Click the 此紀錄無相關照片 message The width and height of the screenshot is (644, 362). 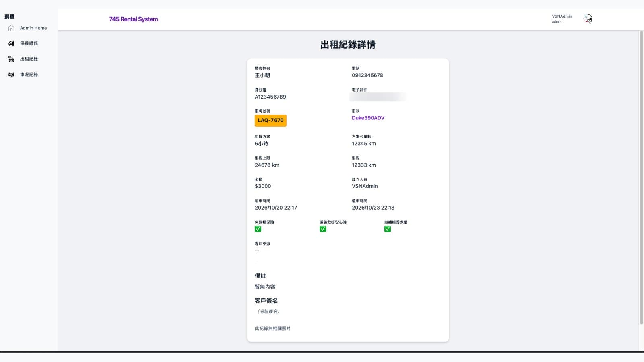(x=272, y=329)
